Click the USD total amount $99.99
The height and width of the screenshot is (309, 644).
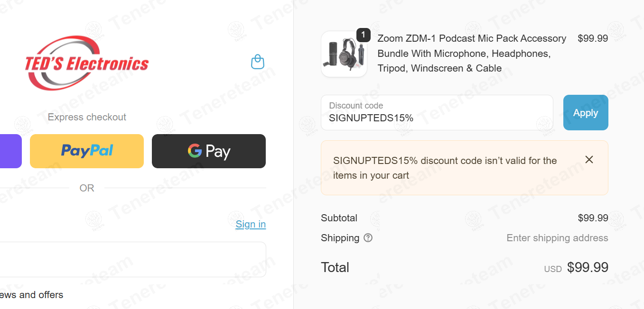point(588,267)
